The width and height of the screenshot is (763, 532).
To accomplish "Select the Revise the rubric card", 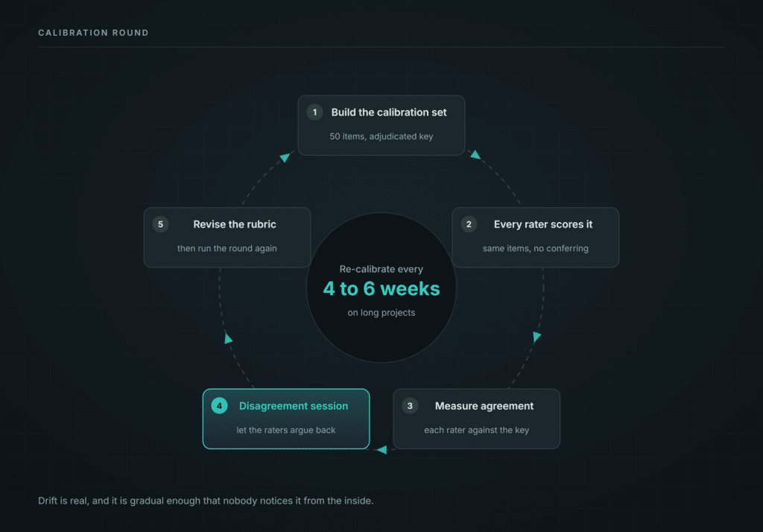I will click(227, 238).
